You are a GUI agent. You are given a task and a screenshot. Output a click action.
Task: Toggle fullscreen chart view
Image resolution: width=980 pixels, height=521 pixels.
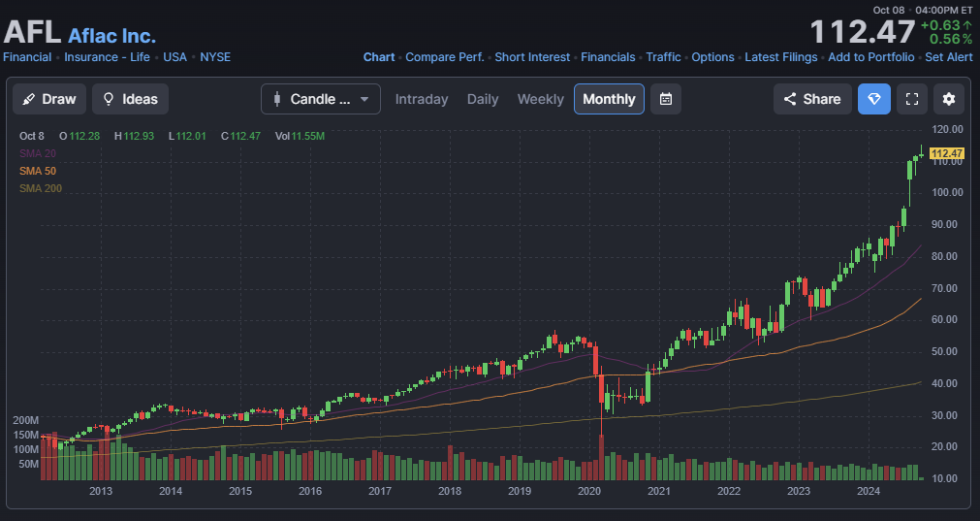pyautogui.click(x=912, y=99)
